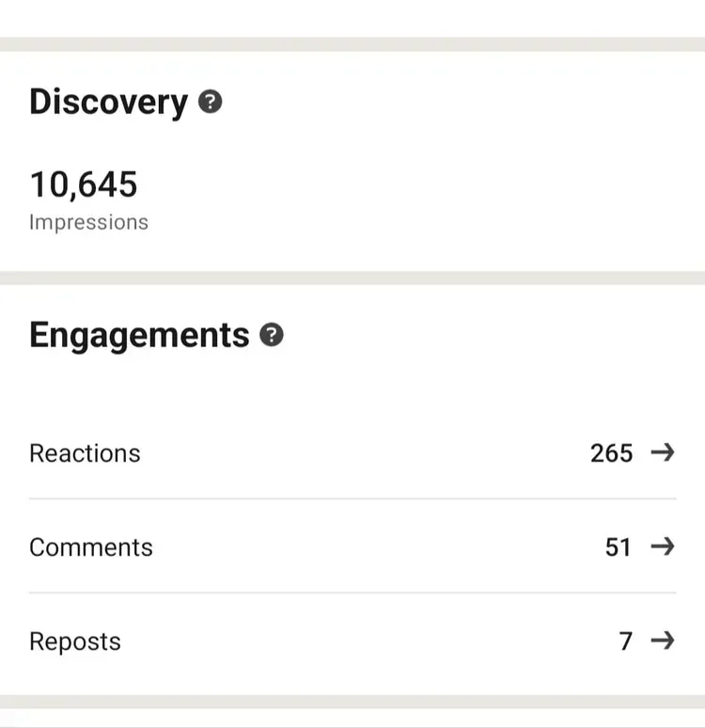Viewport: 705px width, 728px height.
Task: Click the gray bar below the Reposts row
Action: [352, 702]
